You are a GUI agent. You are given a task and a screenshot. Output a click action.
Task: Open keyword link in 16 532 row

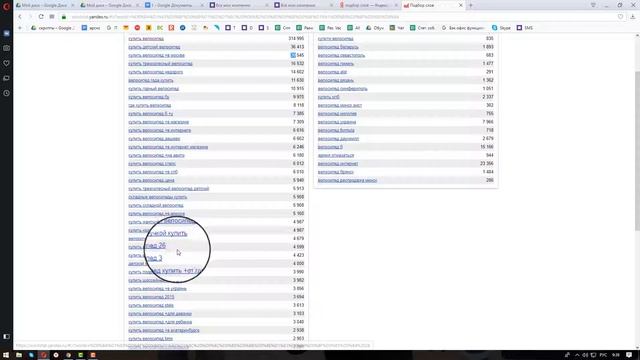(160, 64)
